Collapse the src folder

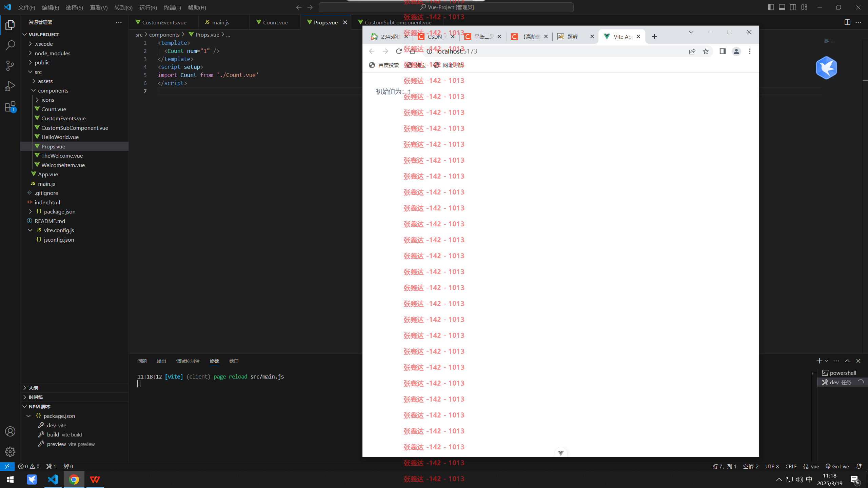74,72
